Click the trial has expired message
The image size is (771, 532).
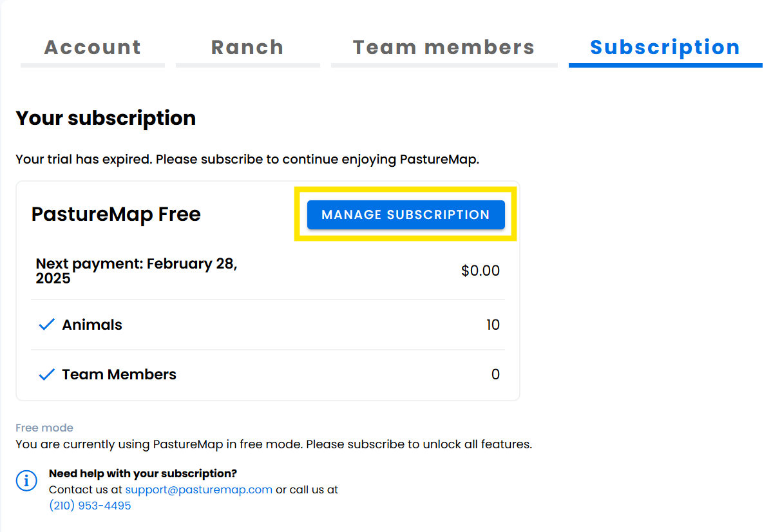pyautogui.click(x=247, y=159)
